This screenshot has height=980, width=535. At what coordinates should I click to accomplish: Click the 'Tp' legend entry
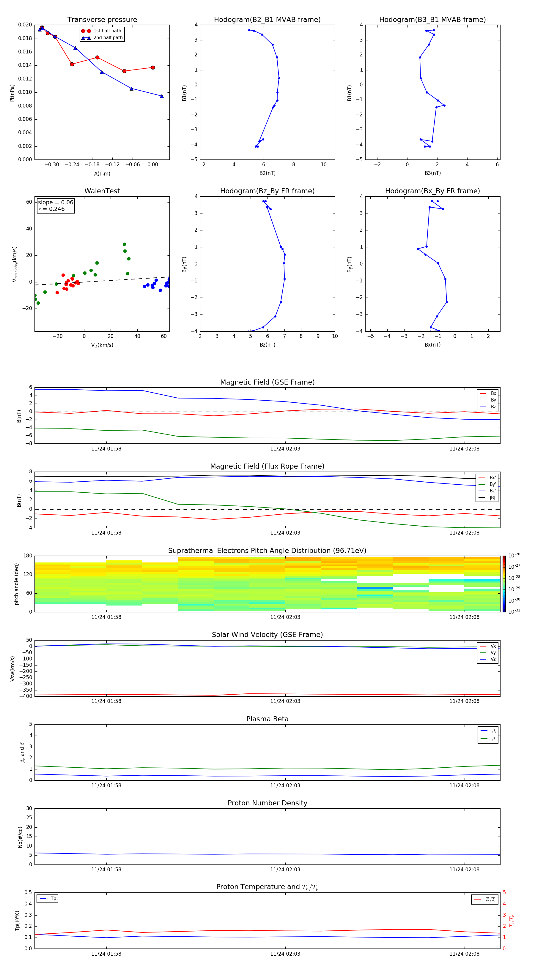48,899
